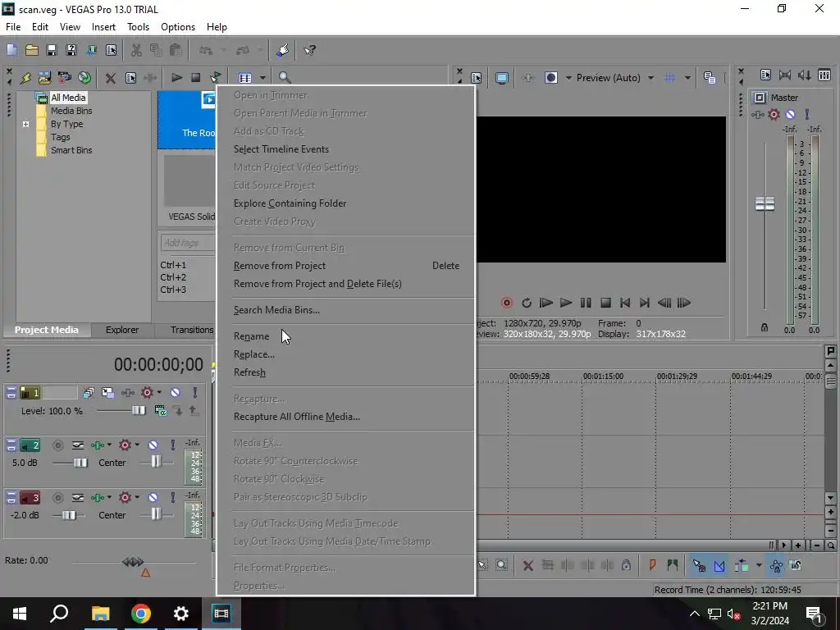Click Refresh in context menu
The width and height of the screenshot is (840, 630).
249,372
